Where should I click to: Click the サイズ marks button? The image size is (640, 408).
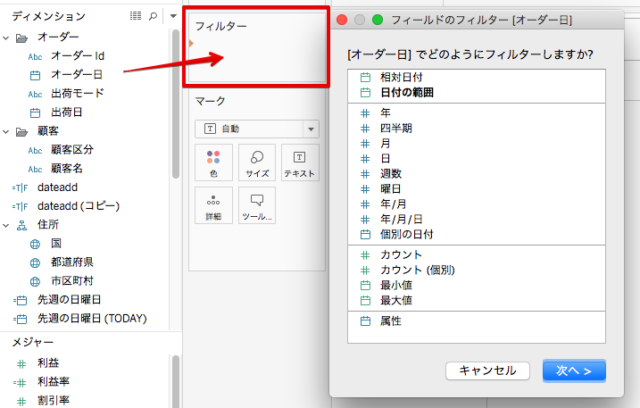257,162
